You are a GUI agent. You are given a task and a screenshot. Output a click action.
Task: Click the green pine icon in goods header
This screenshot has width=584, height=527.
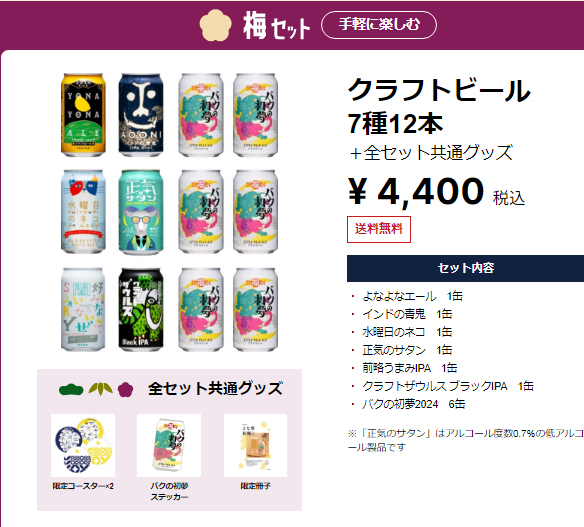pyautogui.click(x=71, y=390)
